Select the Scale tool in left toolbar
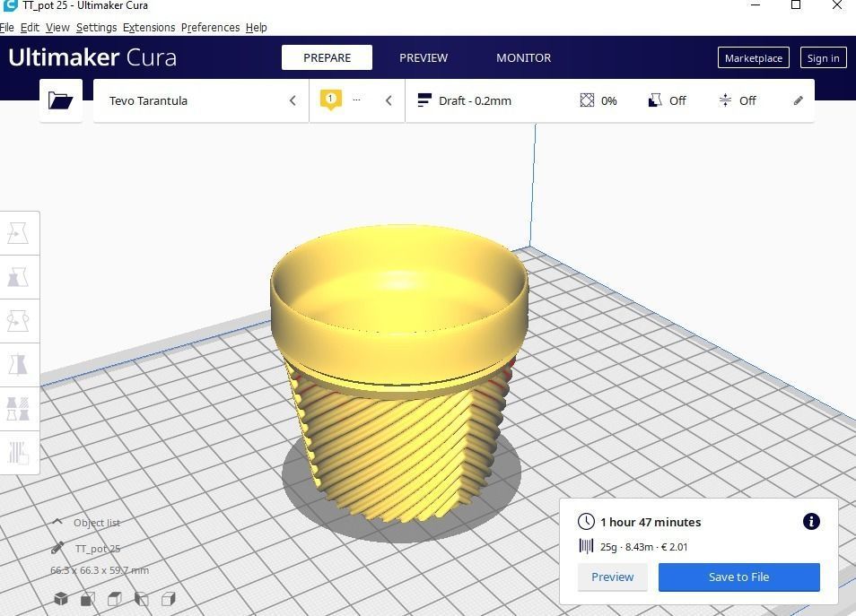The width and height of the screenshot is (856, 616). click(x=18, y=277)
